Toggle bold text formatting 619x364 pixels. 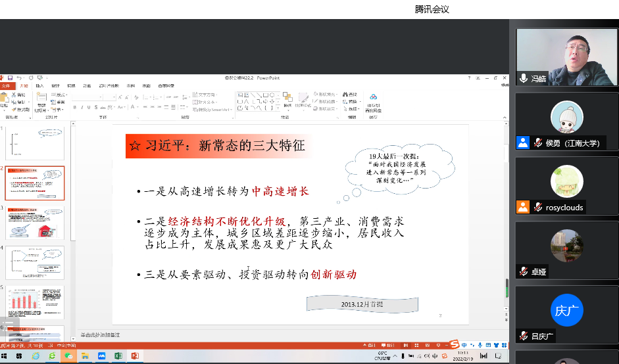(x=75, y=106)
